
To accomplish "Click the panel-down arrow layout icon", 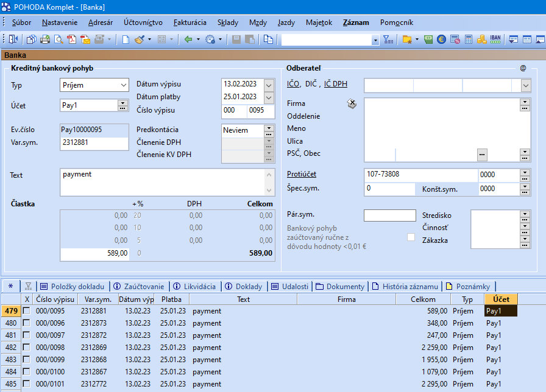I will click(x=513, y=40).
